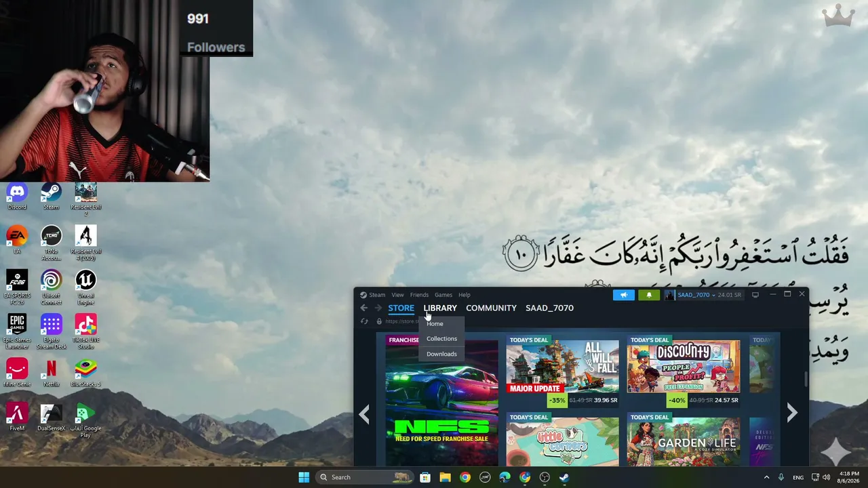Open Windows Start menu

click(x=304, y=477)
